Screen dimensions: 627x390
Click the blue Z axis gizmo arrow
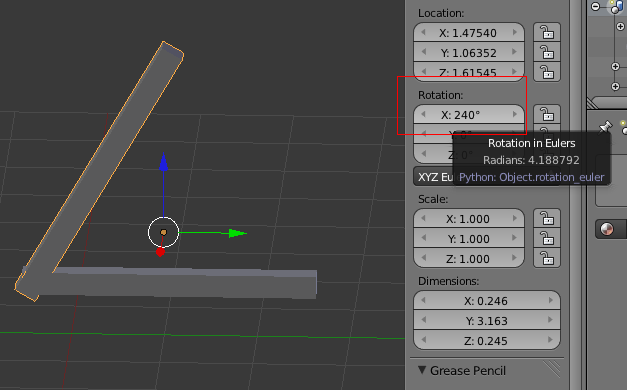[163, 162]
